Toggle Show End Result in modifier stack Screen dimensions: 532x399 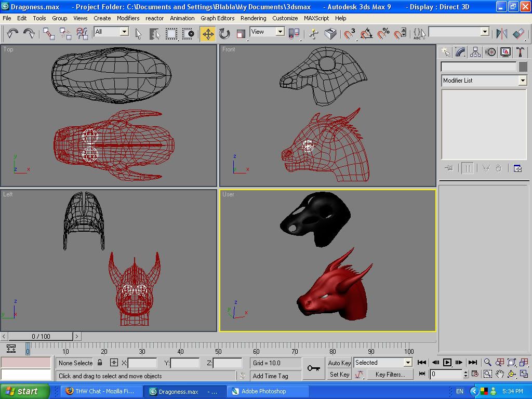467,168
